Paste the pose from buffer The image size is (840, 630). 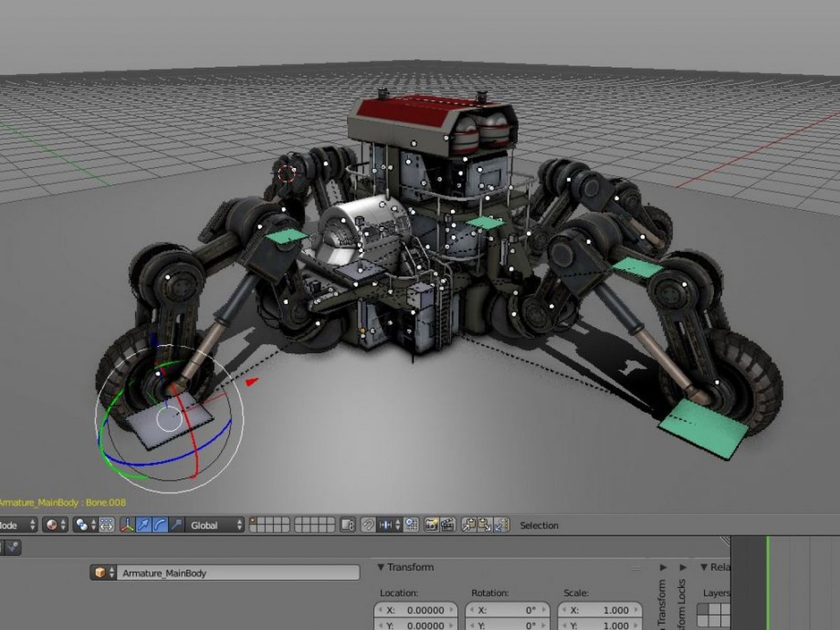[485, 524]
